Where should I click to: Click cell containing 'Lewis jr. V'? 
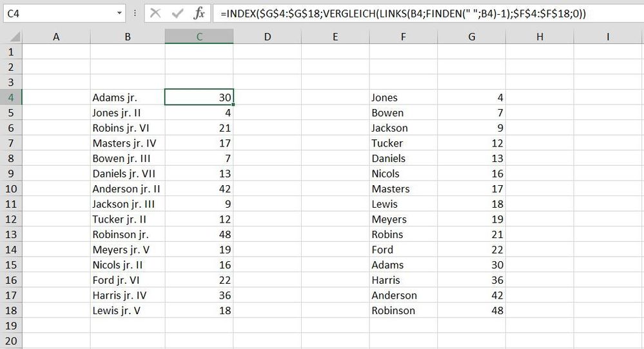click(128, 310)
